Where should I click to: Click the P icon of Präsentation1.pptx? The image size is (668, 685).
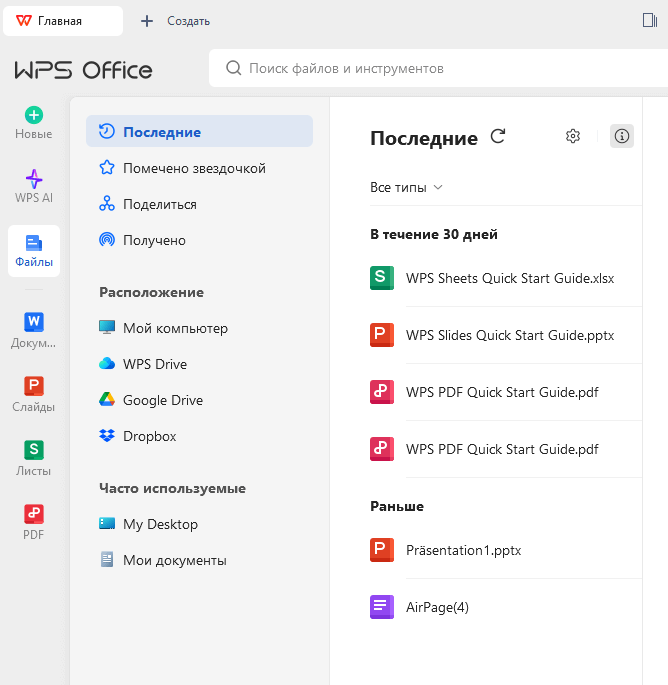coord(382,550)
